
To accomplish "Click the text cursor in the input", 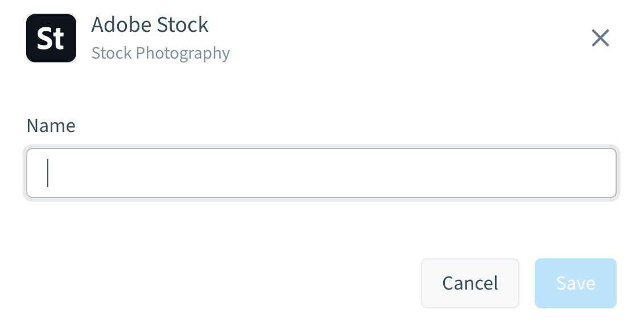I will tap(48, 172).
